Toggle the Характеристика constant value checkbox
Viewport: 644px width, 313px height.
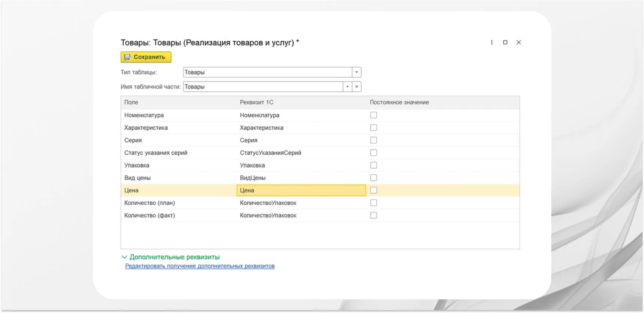pyautogui.click(x=374, y=128)
